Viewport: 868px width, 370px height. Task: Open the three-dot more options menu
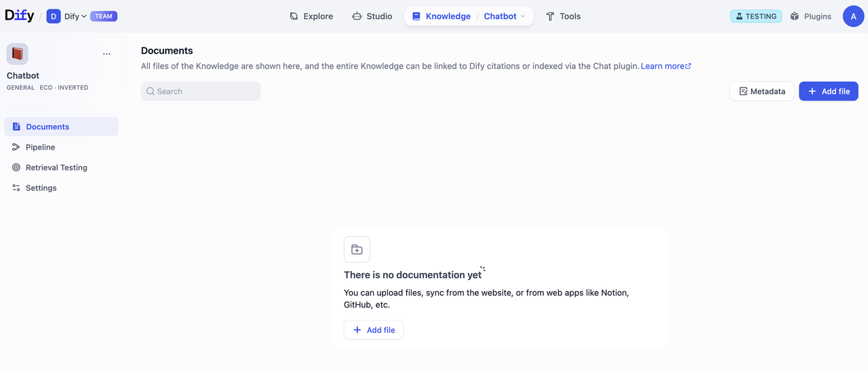click(106, 54)
